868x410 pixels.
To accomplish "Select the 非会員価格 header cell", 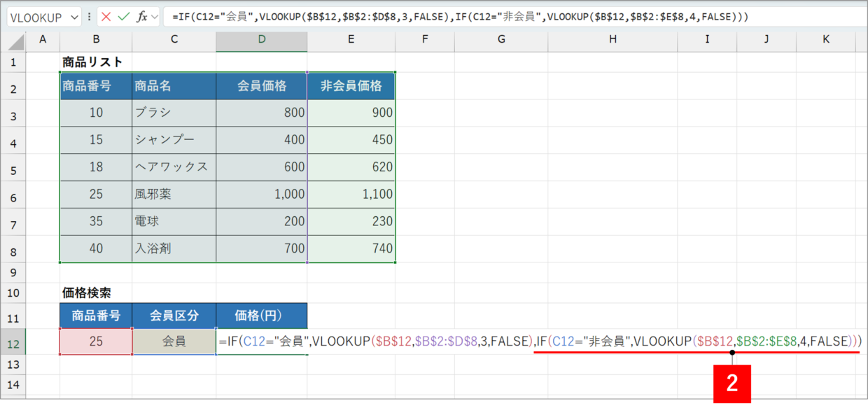I will tap(351, 86).
